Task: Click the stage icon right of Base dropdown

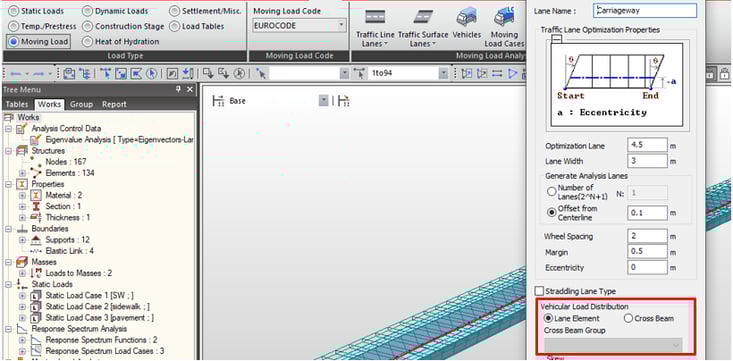Action: pyautogui.click(x=344, y=101)
